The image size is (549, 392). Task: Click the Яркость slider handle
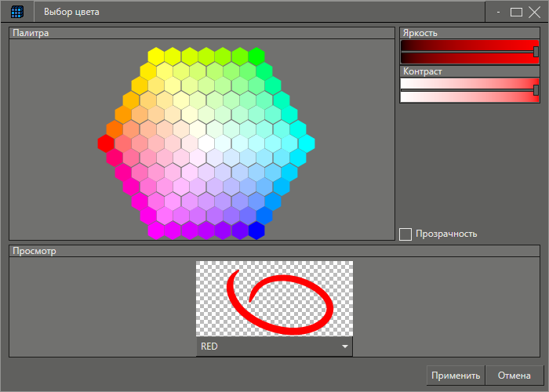coord(536,52)
